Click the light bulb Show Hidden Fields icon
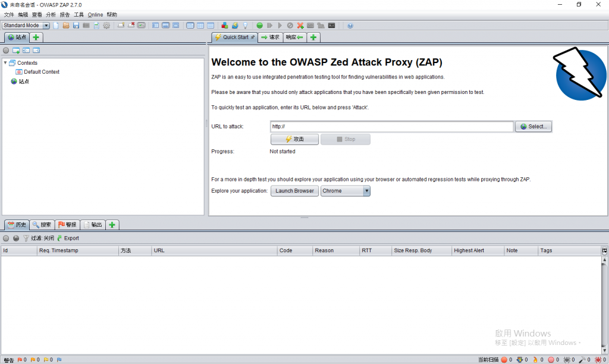Image resolution: width=609 pixels, height=364 pixels. pyautogui.click(x=245, y=26)
